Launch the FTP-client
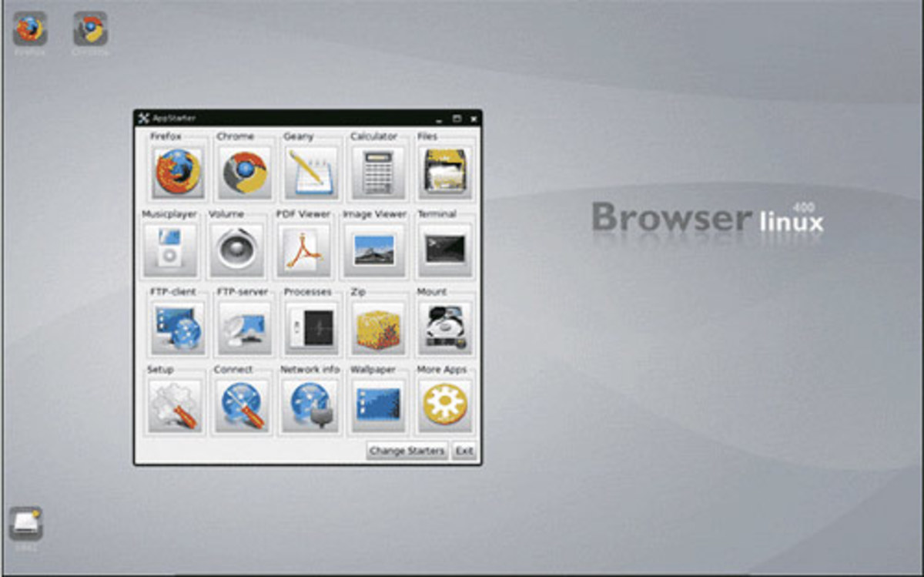Screen dimensions: 924x577 tap(179, 327)
